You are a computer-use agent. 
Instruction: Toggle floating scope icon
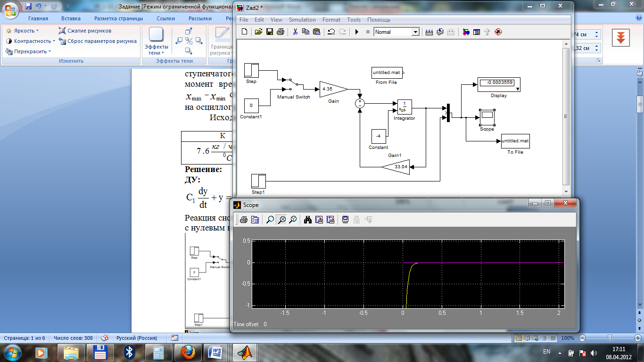[346, 219]
